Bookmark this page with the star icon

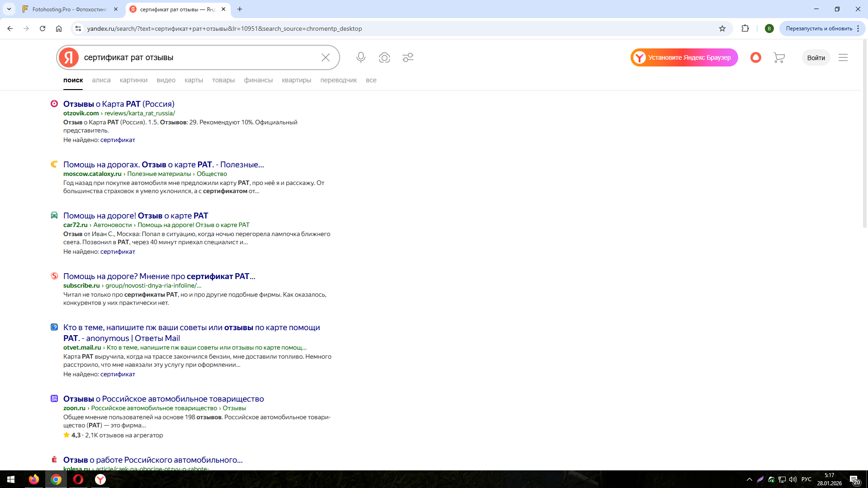pos(722,28)
